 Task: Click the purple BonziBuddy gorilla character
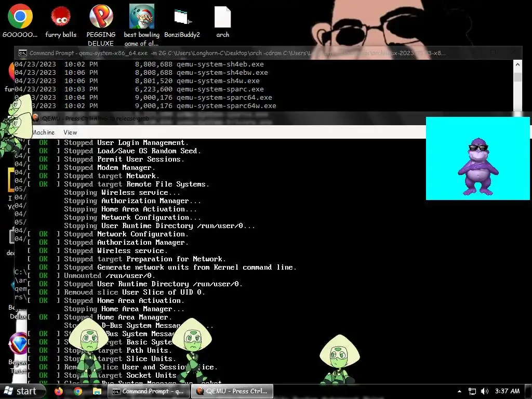tap(478, 166)
